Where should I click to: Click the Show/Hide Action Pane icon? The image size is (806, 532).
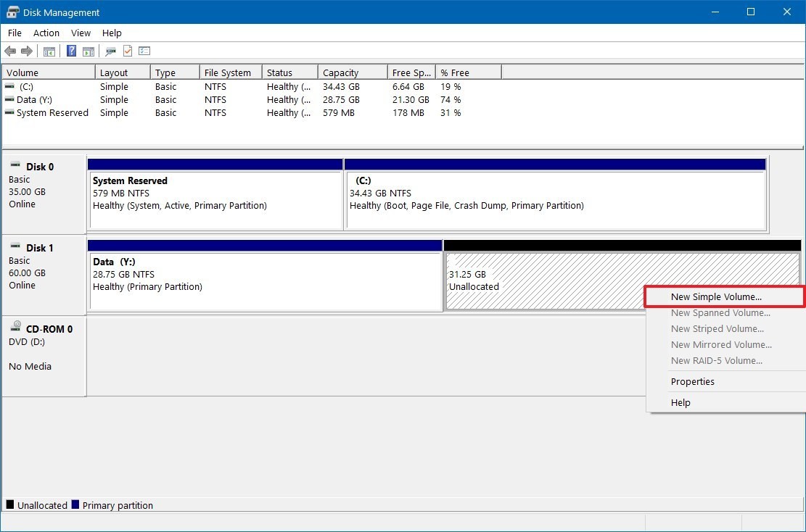tap(89, 51)
